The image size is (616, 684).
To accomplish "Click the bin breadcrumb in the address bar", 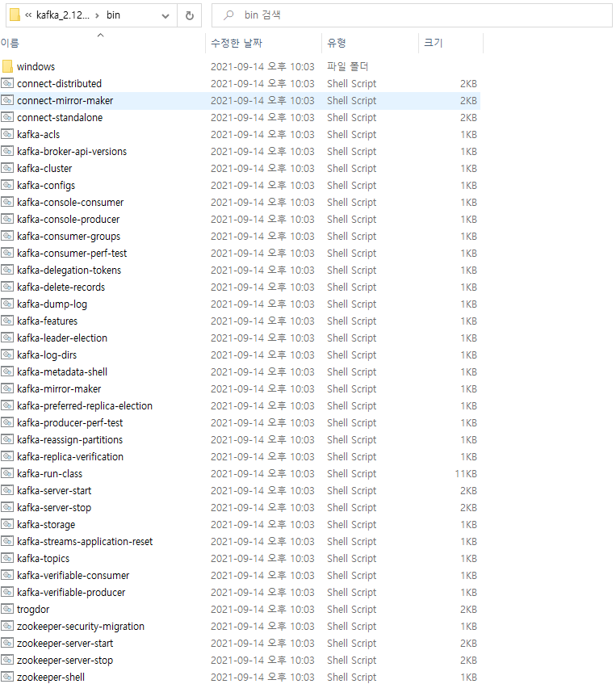I will (x=113, y=15).
